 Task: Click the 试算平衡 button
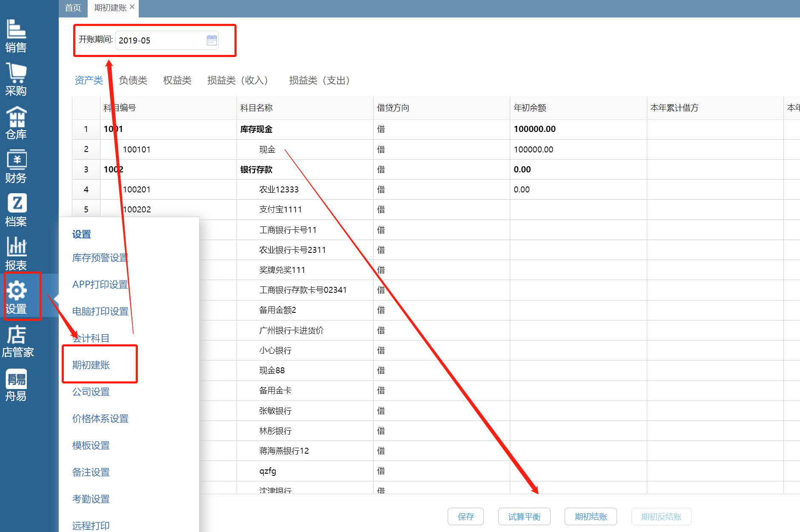(x=524, y=517)
